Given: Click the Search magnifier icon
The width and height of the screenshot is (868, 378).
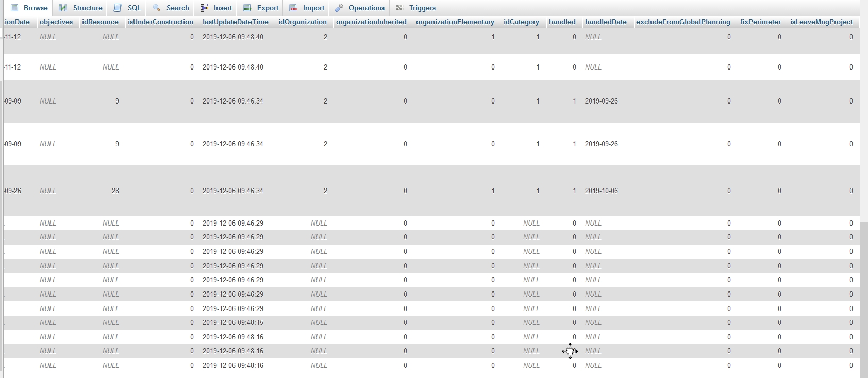Looking at the screenshot, I should [157, 8].
